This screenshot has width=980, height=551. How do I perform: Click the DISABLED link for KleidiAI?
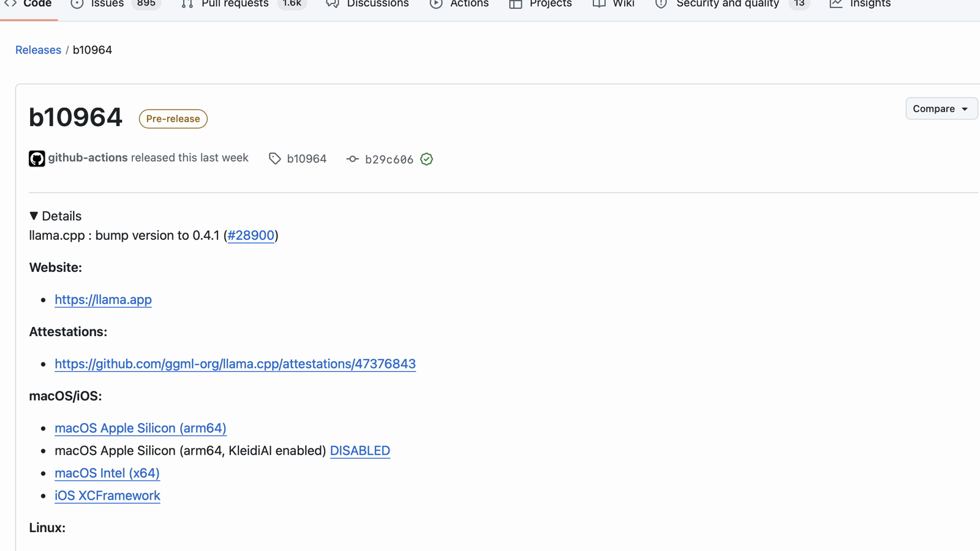(x=360, y=451)
